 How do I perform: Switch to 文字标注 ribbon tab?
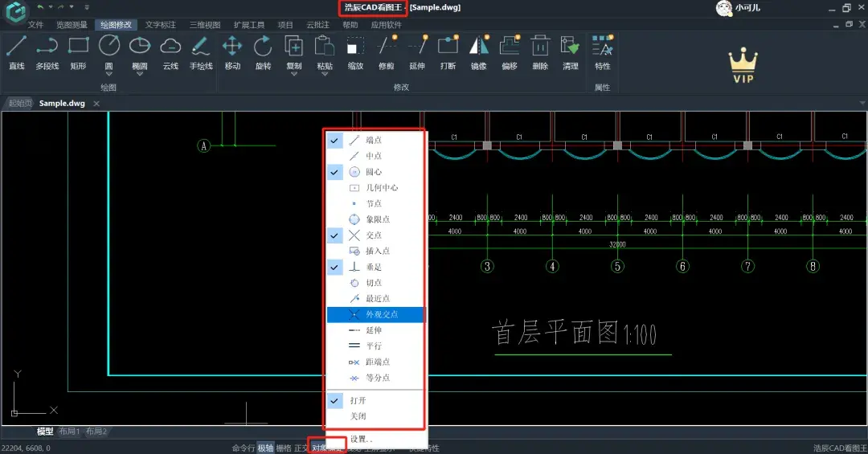[x=161, y=25]
